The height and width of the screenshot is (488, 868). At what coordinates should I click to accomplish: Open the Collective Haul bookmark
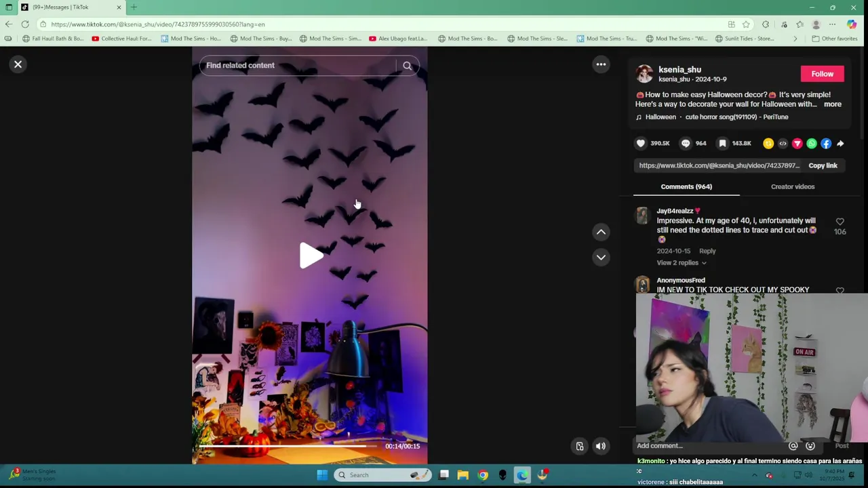122,39
